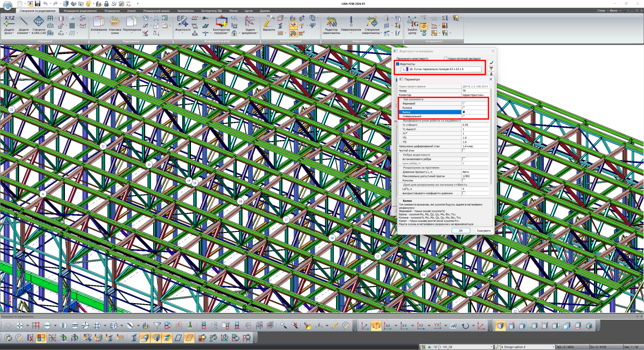The width and height of the screenshot is (644, 350).
Task: Select the Колона element type radio
Action: (464, 108)
